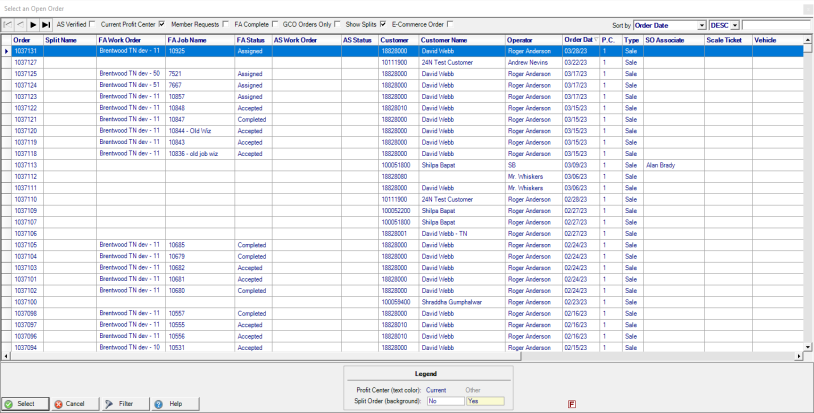Click the FA Status column header
The image size is (814, 413).
pyautogui.click(x=251, y=39)
